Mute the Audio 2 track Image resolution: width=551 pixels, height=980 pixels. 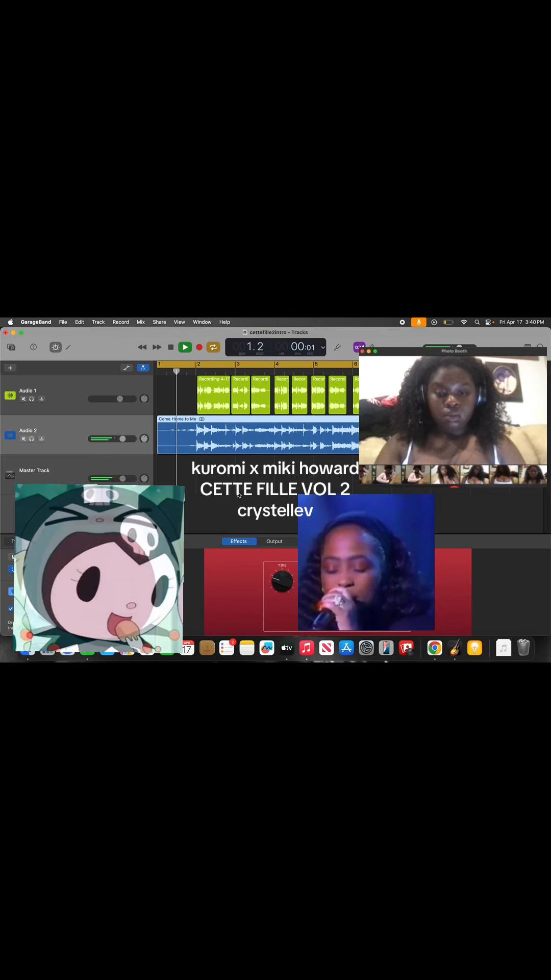pyautogui.click(x=23, y=438)
